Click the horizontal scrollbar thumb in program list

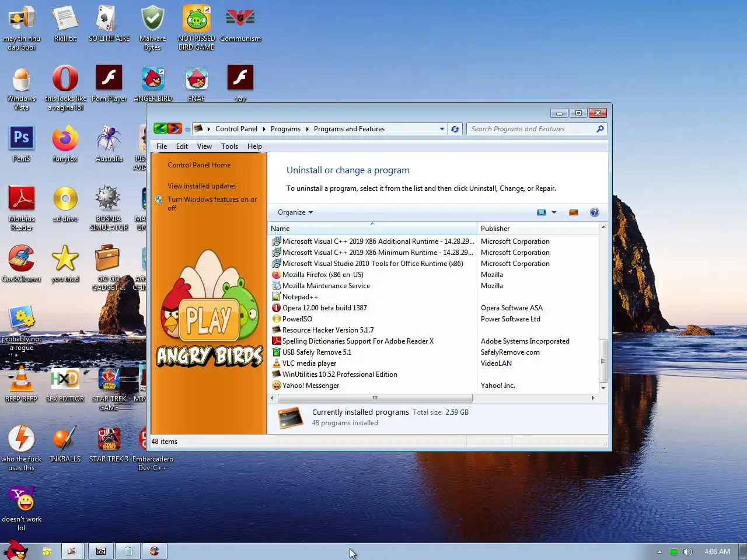click(x=375, y=398)
